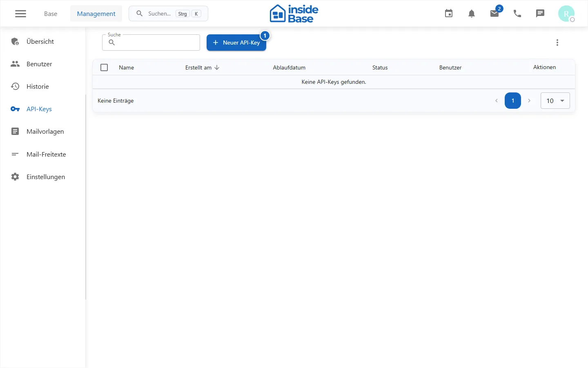Click the Erstellt am sort arrow
Image resolution: width=588 pixels, height=368 pixels.
[x=217, y=67]
